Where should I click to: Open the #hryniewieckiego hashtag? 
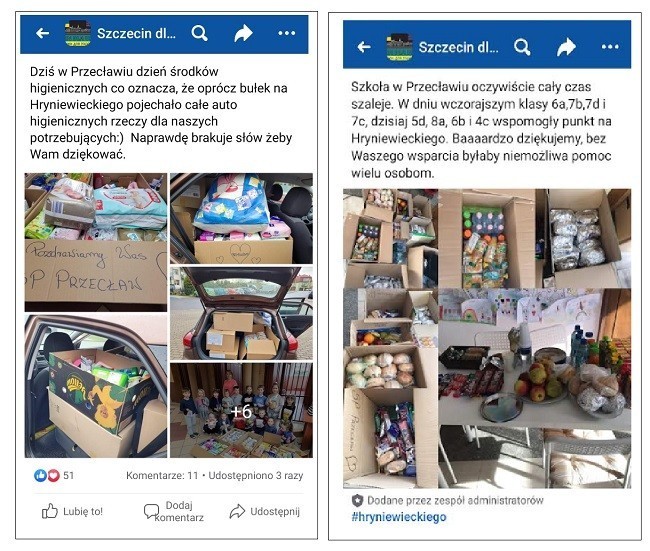(x=399, y=517)
